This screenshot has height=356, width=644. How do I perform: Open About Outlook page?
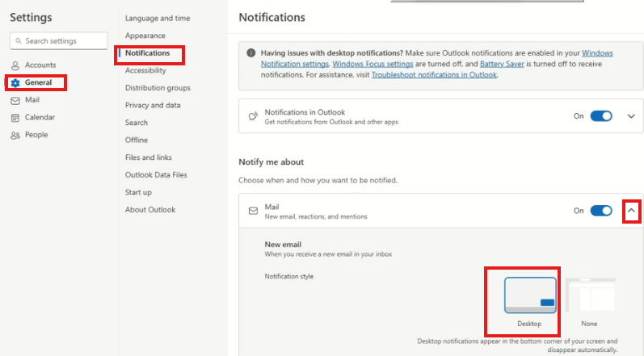tap(150, 210)
